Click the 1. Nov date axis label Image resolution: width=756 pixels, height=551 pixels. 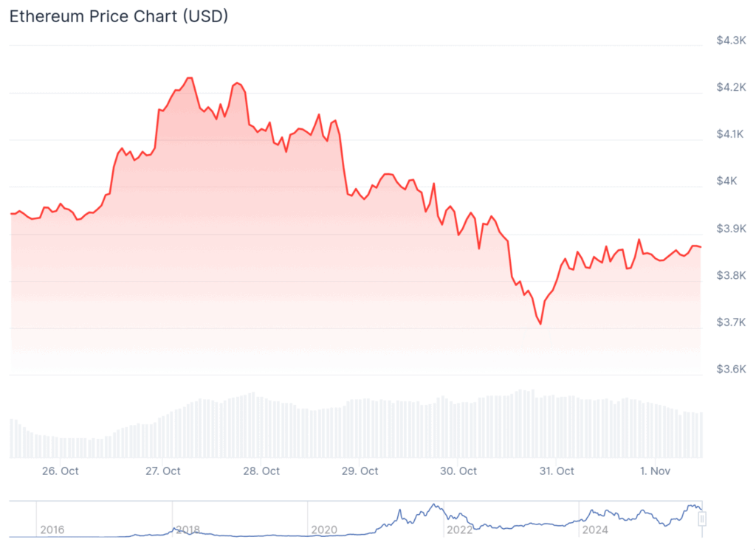[x=654, y=471]
